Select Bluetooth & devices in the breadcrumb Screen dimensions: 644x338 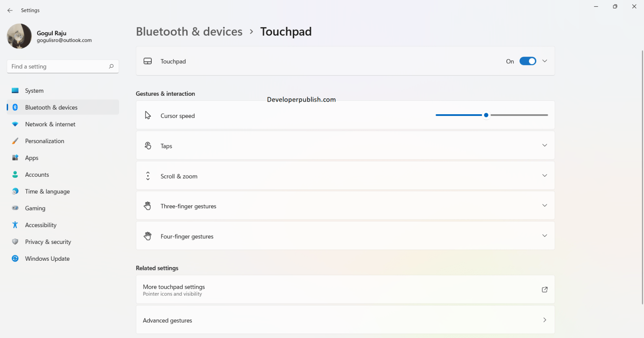(189, 31)
